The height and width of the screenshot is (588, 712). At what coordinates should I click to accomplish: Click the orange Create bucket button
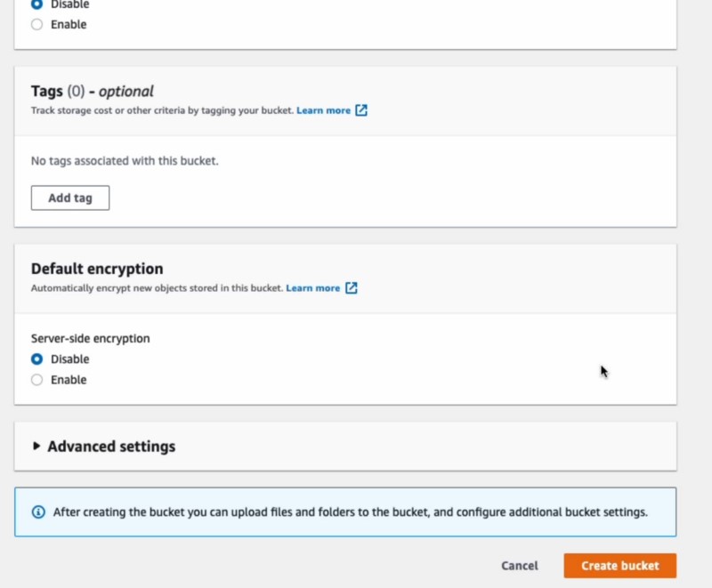(x=619, y=566)
